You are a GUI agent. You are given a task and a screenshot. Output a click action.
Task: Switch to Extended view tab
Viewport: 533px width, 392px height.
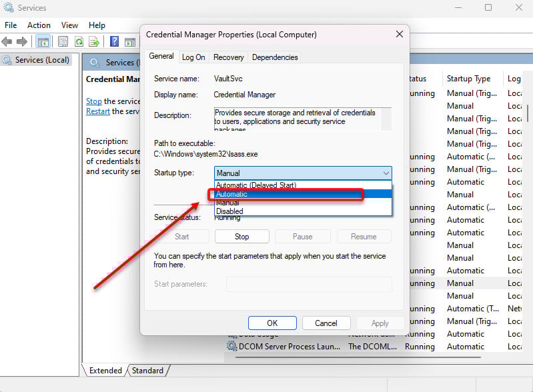105,370
